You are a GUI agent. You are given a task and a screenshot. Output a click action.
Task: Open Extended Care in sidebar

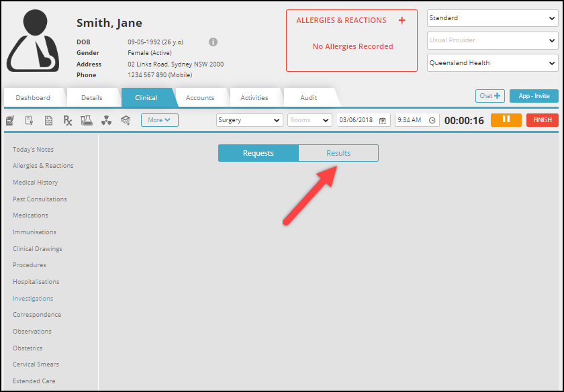pyautogui.click(x=34, y=381)
